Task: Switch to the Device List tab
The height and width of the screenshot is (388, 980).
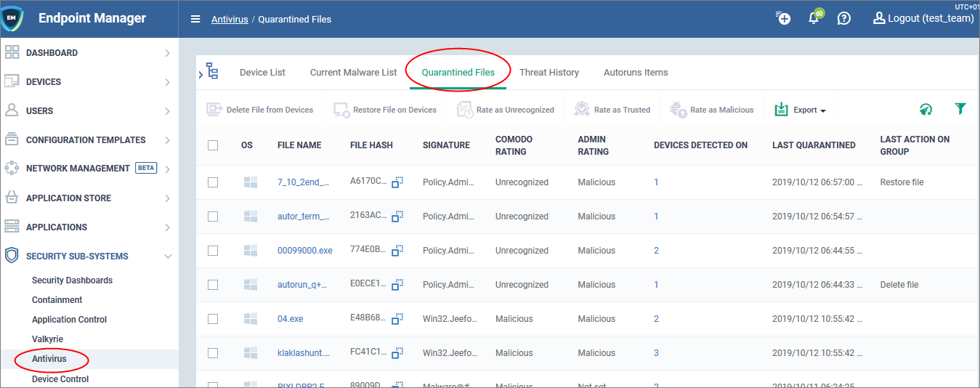Action: click(262, 73)
